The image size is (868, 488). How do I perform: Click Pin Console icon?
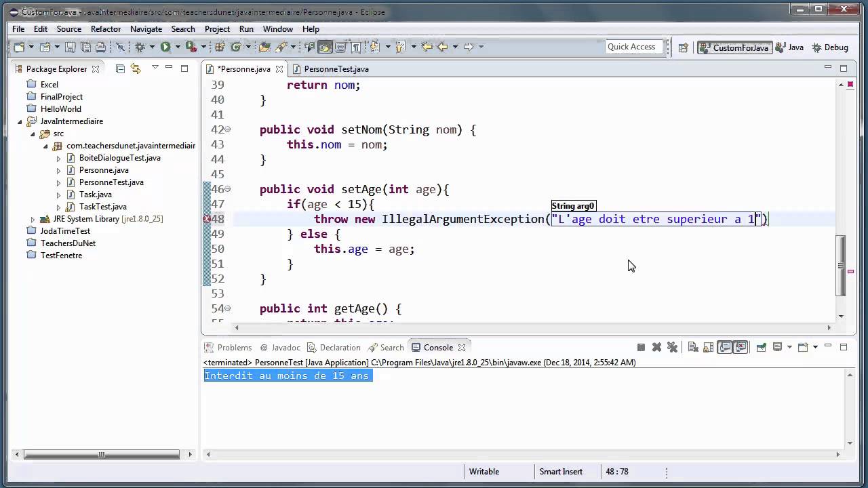(x=762, y=347)
